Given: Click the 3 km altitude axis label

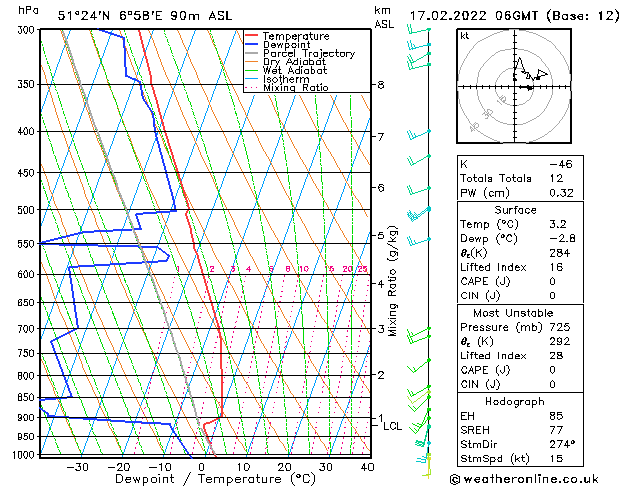Looking at the screenshot, I should click(x=381, y=329).
